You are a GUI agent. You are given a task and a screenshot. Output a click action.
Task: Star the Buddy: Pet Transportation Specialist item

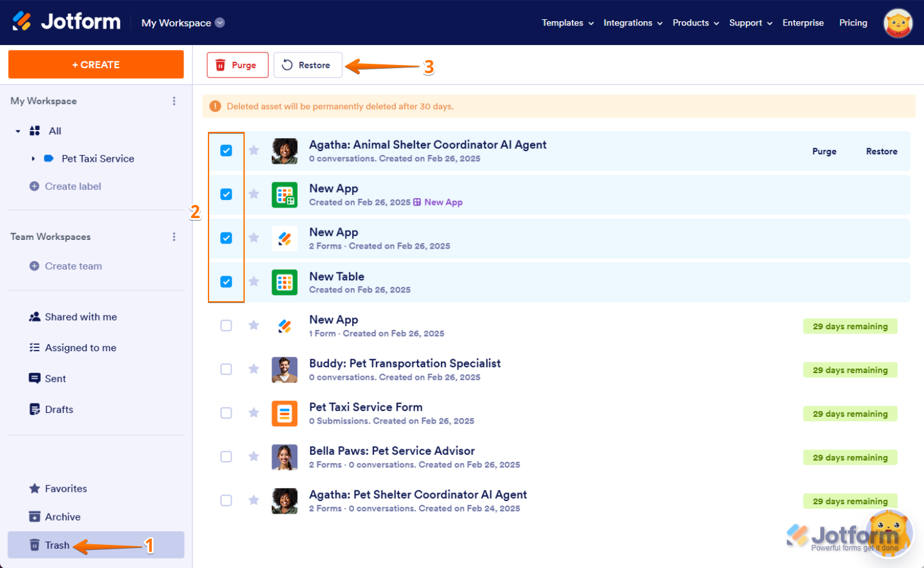(x=253, y=369)
